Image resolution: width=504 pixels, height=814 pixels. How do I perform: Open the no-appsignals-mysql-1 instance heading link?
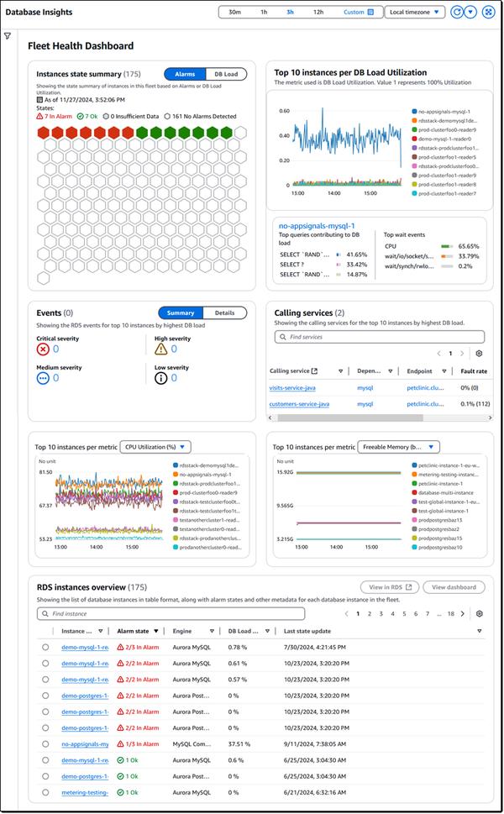317,226
